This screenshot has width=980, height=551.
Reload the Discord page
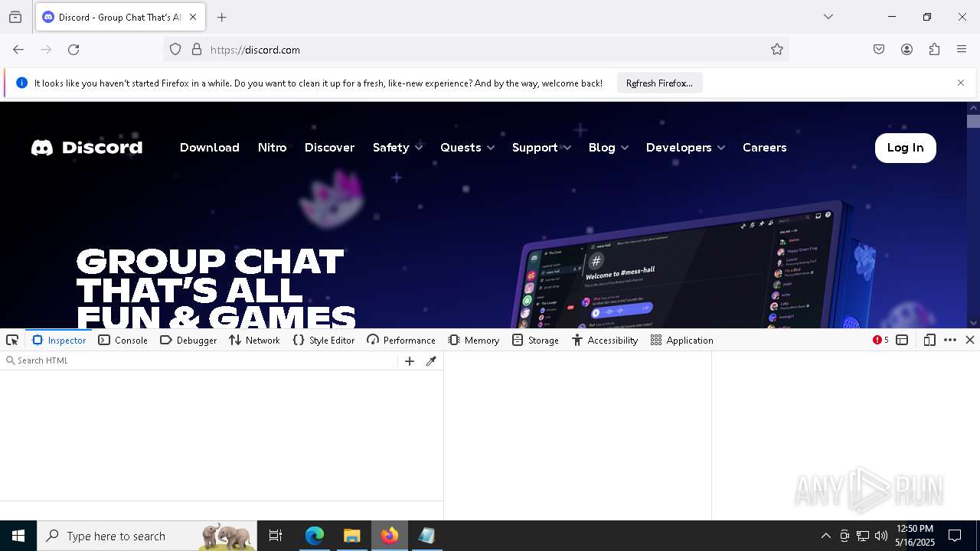click(73, 50)
